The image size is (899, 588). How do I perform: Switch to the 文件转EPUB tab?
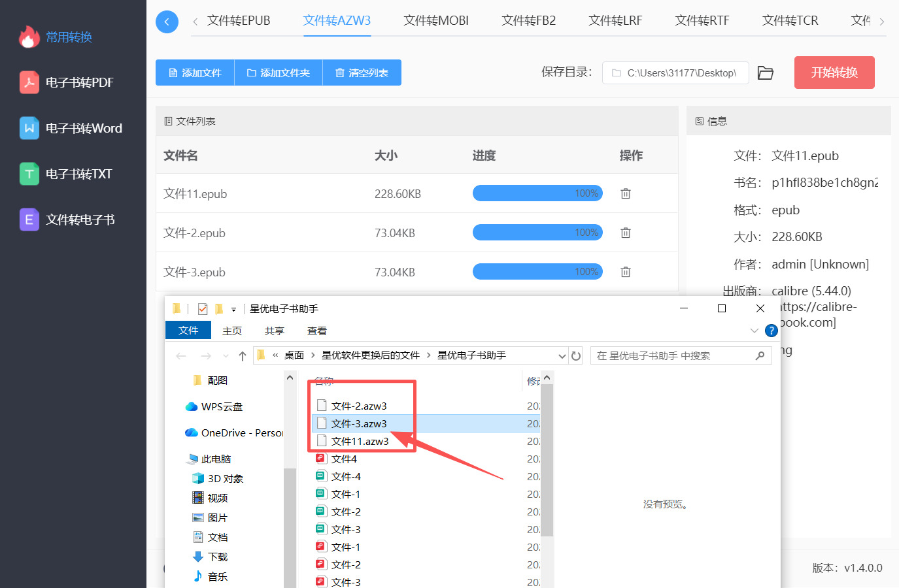[239, 21]
